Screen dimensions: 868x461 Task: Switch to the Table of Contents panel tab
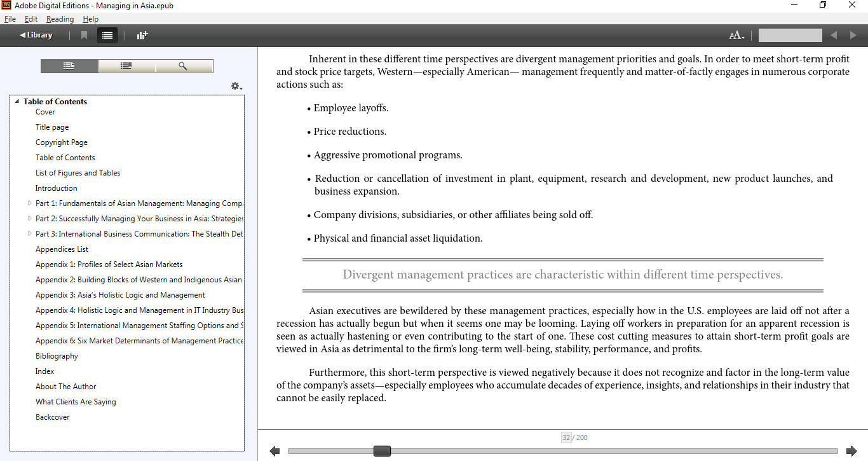click(69, 66)
